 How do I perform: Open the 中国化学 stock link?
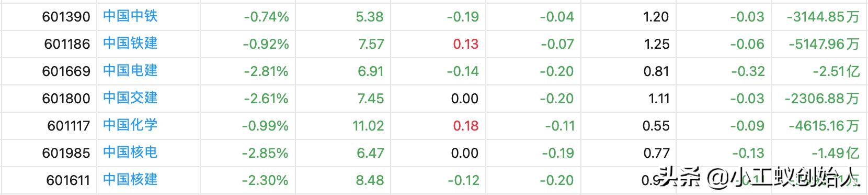click(130, 125)
